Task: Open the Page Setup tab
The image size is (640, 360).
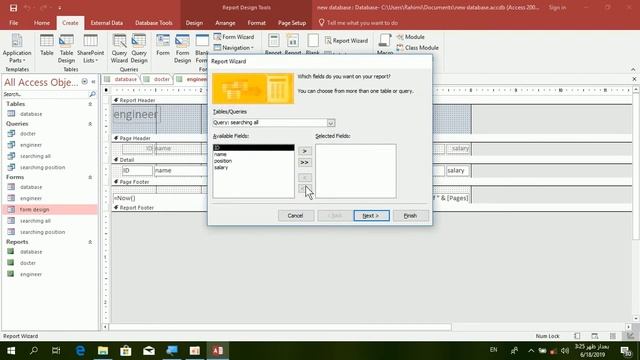Action: [x=292, y=23]
